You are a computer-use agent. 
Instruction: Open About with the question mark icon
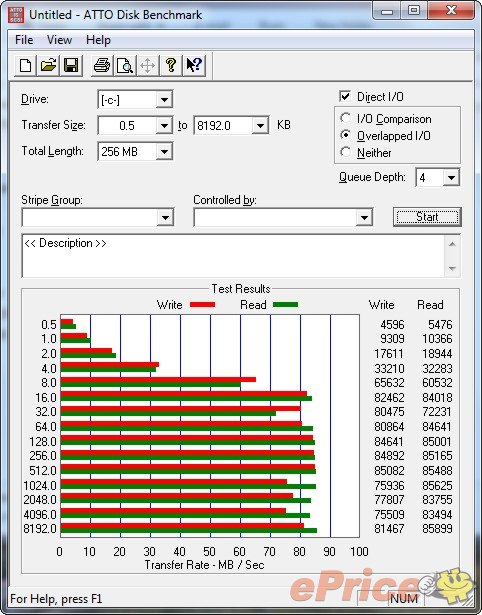point(171,65)
